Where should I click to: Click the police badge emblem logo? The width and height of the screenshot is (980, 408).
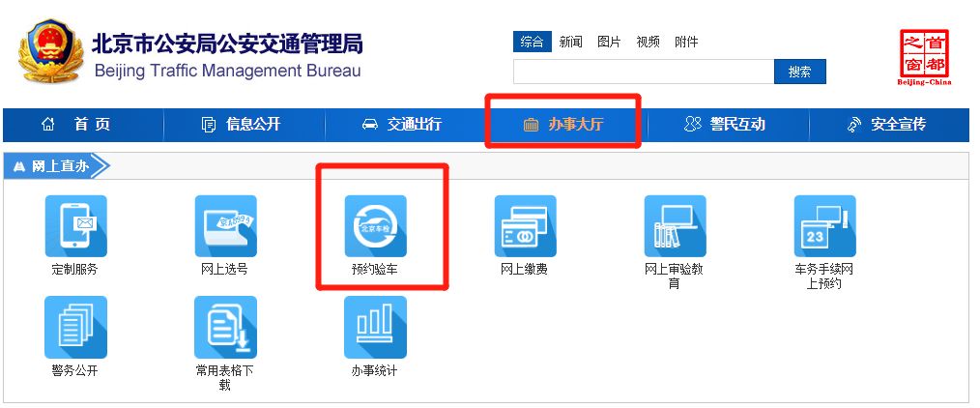[50, 50]
